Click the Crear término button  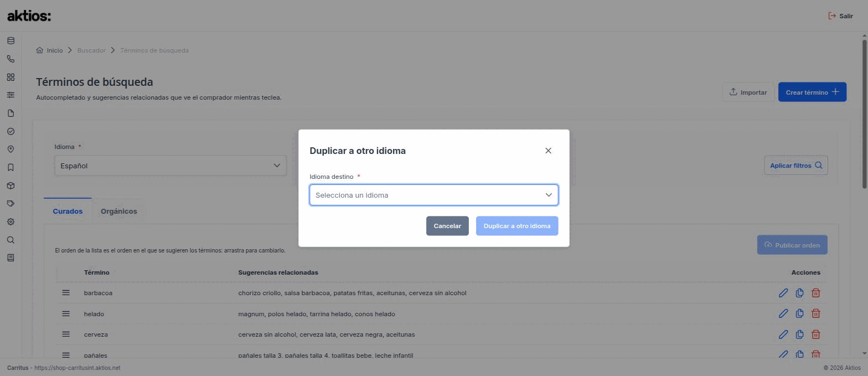812,92
